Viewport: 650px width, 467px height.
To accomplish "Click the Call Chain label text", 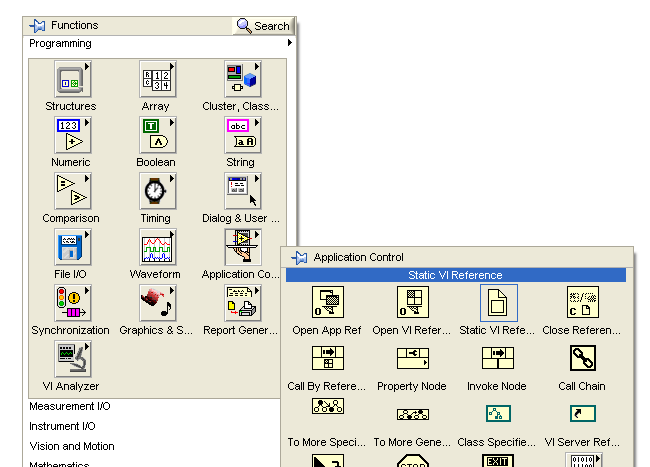I will (582, 386).
